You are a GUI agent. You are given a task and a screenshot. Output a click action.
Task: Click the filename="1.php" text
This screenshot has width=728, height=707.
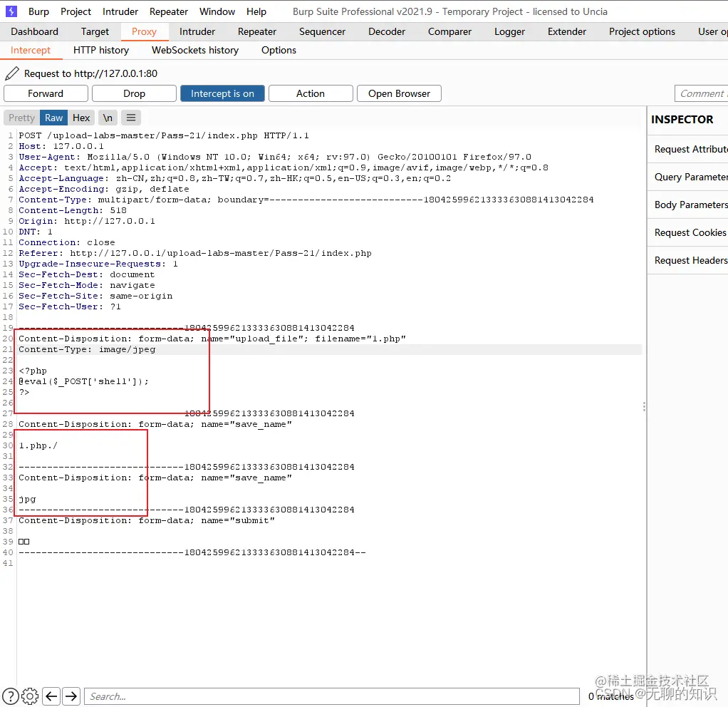(360, 339)
